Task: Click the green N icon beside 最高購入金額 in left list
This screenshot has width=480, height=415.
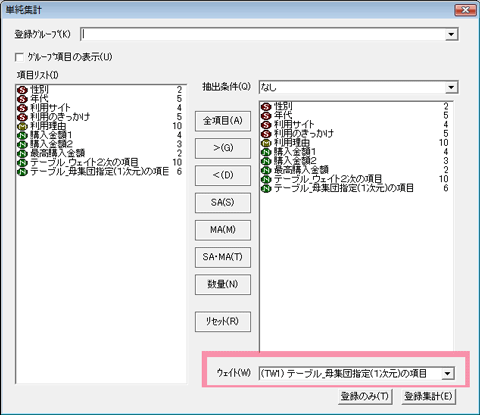Action: tap(22, 154)
